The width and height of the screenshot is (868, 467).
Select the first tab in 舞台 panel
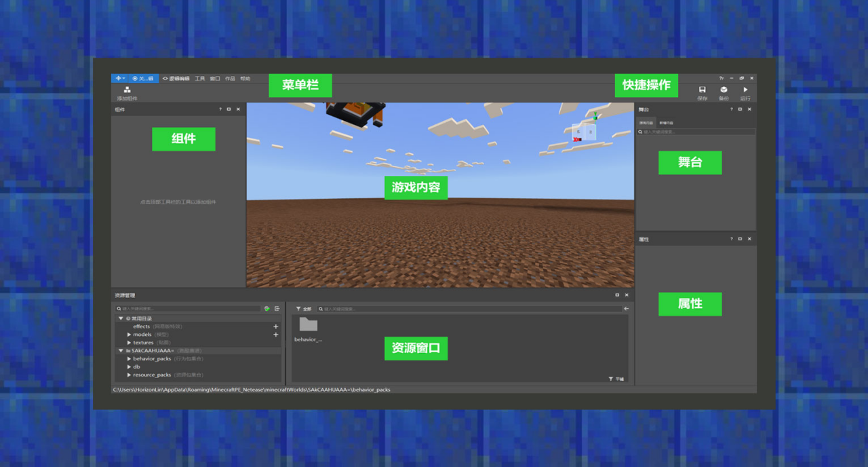(646, 123)
